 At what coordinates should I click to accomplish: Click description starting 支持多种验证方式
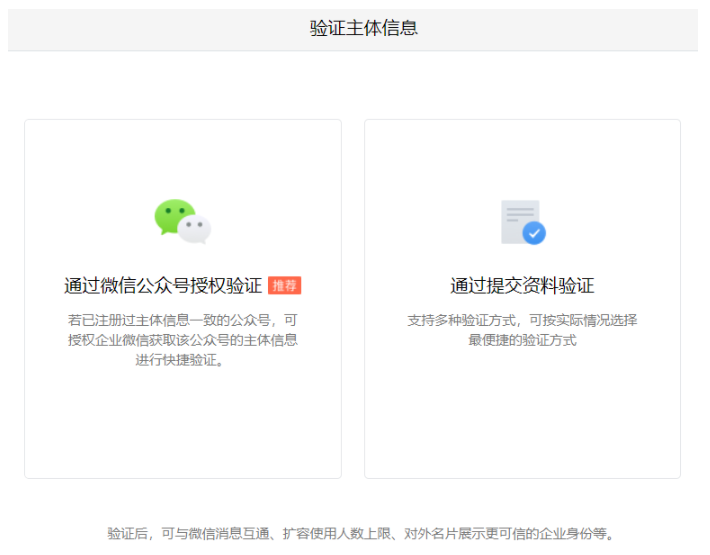coord(522,330)
